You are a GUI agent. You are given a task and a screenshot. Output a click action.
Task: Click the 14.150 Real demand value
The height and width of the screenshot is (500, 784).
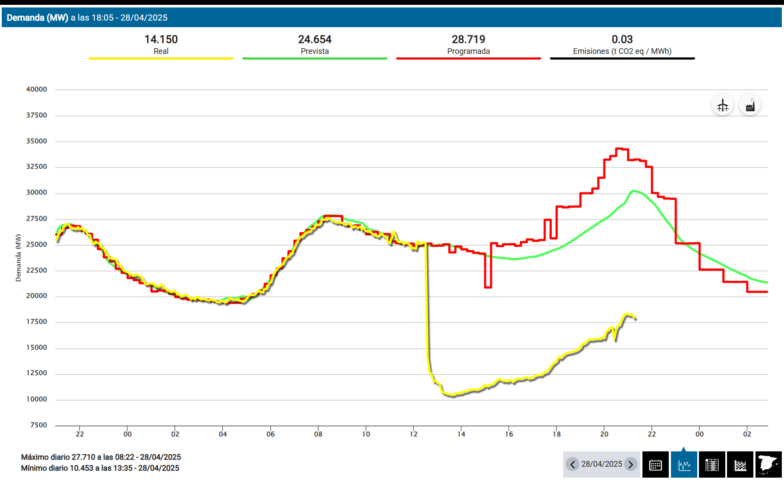(161, 39)
